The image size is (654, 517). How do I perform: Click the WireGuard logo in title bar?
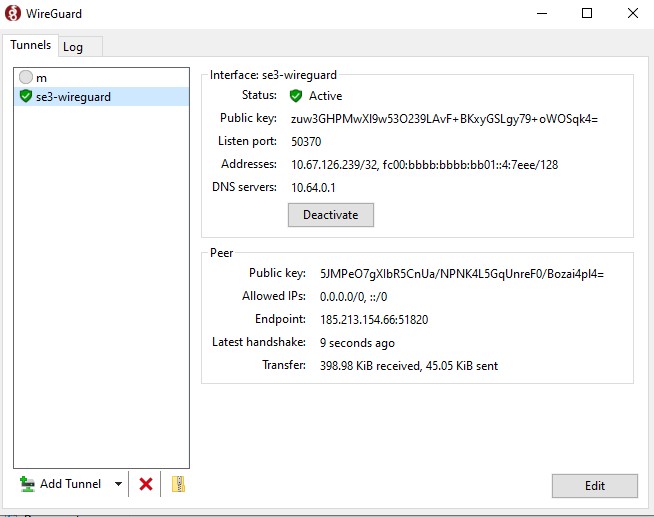pyautogui.click(x=13, y=14)
